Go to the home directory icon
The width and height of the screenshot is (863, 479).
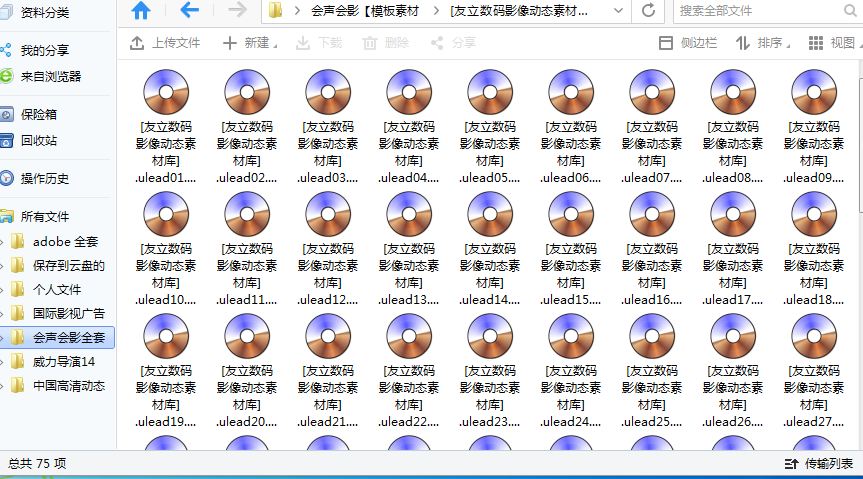(x=141, y=10)
